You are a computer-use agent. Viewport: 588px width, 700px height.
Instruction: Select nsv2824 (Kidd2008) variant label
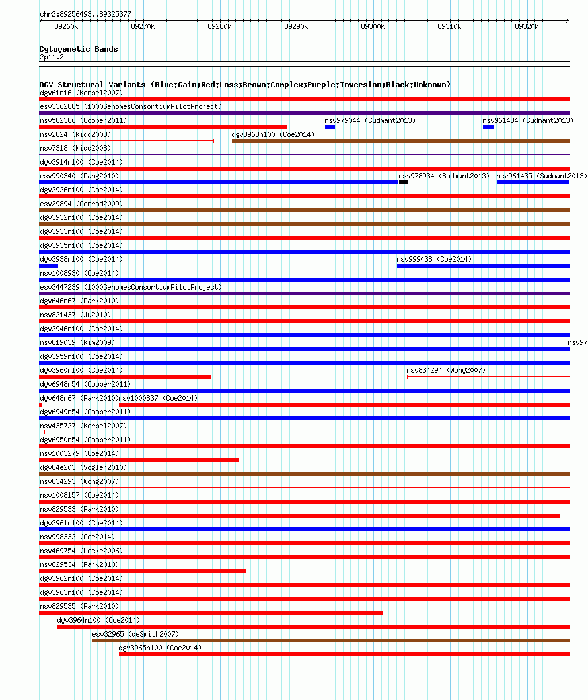[75, 134]
